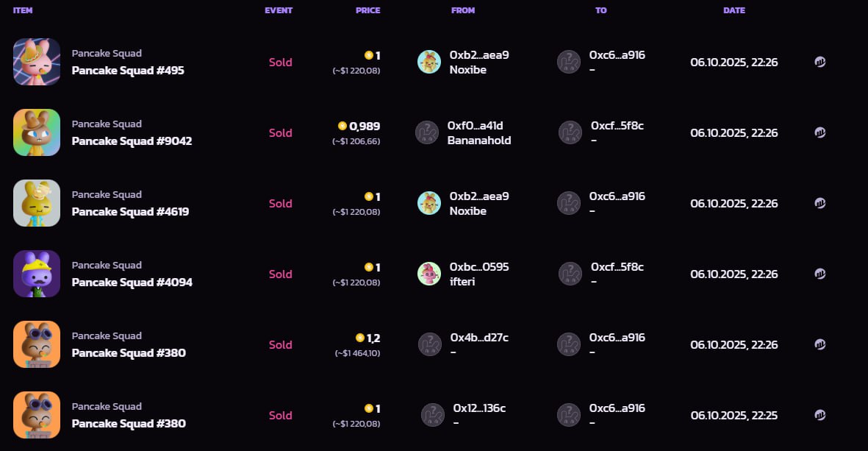The height and width of the screenshot is (451, 868).
Task: Open the Pancake Squad #4619 item title
Action: click(x=130, y=212)
